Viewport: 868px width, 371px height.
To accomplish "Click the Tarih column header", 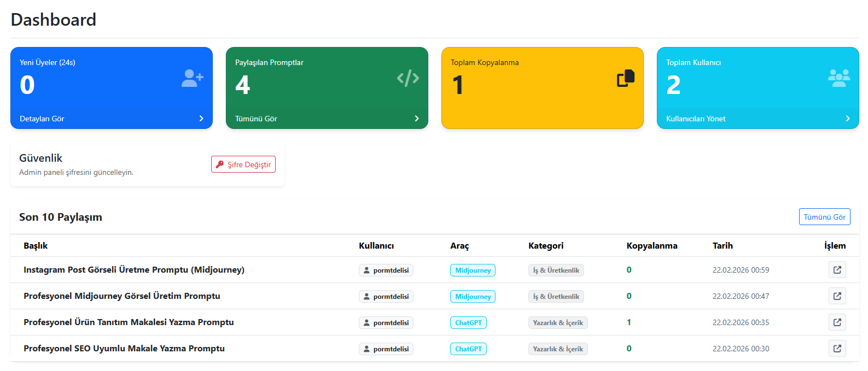I will [723, 246].
